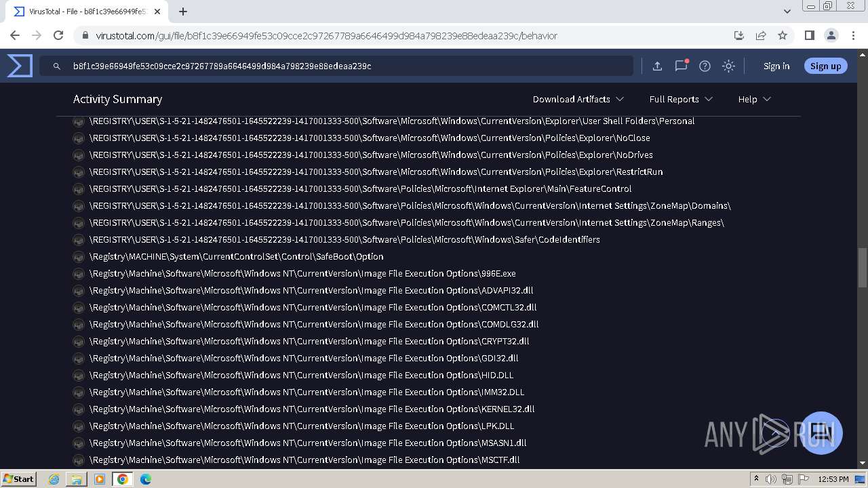This screenshot has width=868, height=488.
Task: Click the system tray volume icon
Action: pos(771,479)
